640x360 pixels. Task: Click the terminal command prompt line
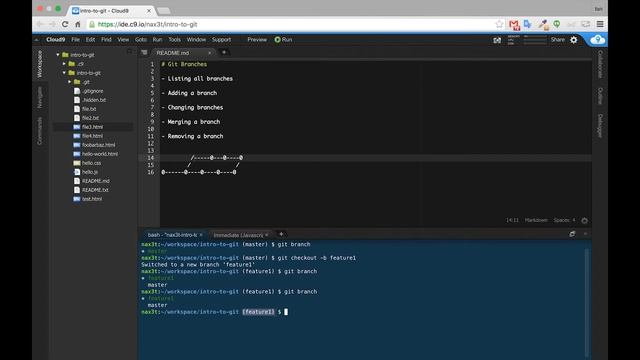click(214, 312)
